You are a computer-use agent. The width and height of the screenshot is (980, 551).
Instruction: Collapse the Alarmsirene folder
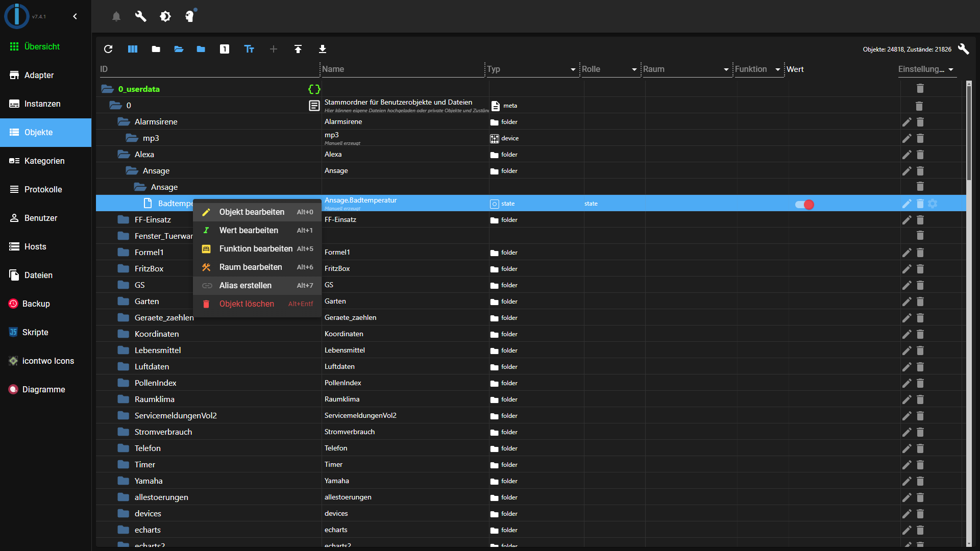(124, 121)
